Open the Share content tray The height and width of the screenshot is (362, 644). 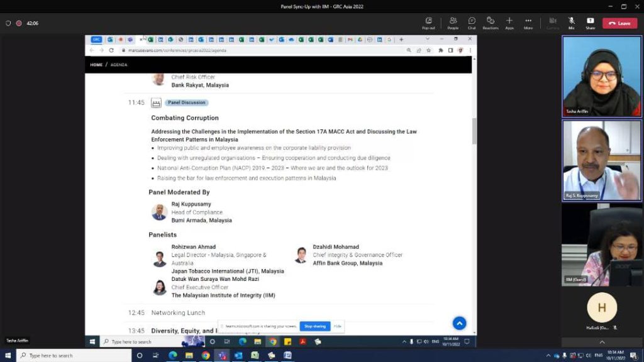[x=590, y=23]
